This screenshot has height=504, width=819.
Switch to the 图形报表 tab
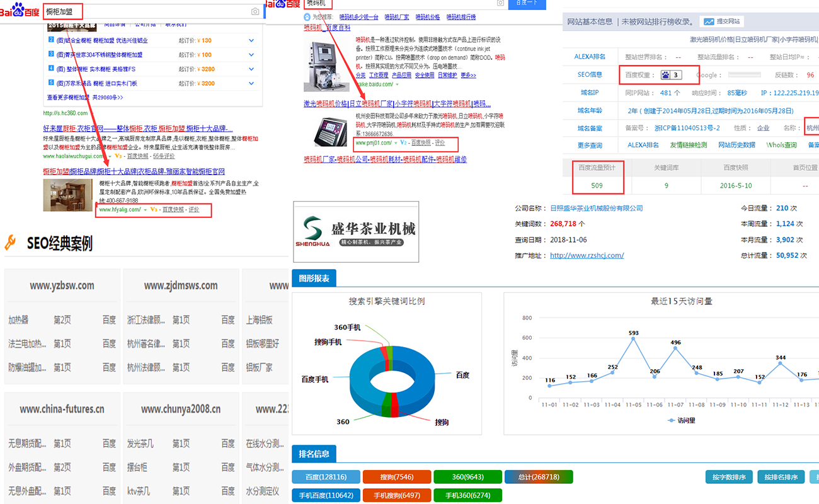(x=314, y=277)
